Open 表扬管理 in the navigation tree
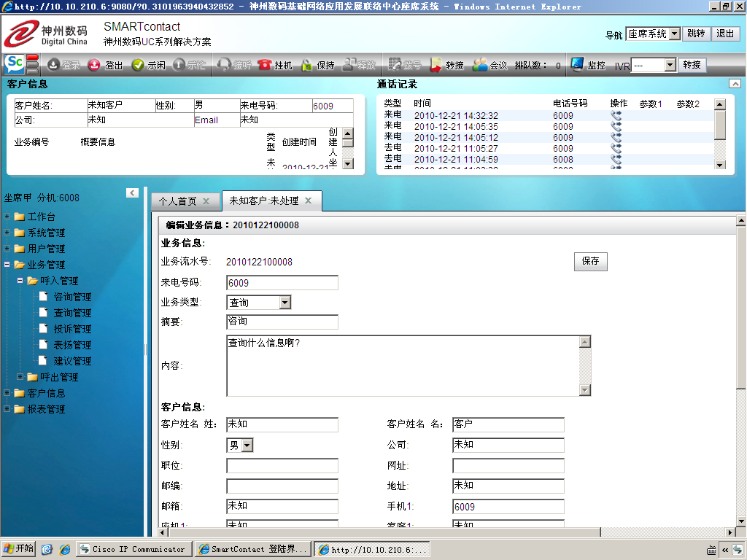 [72, 345]
